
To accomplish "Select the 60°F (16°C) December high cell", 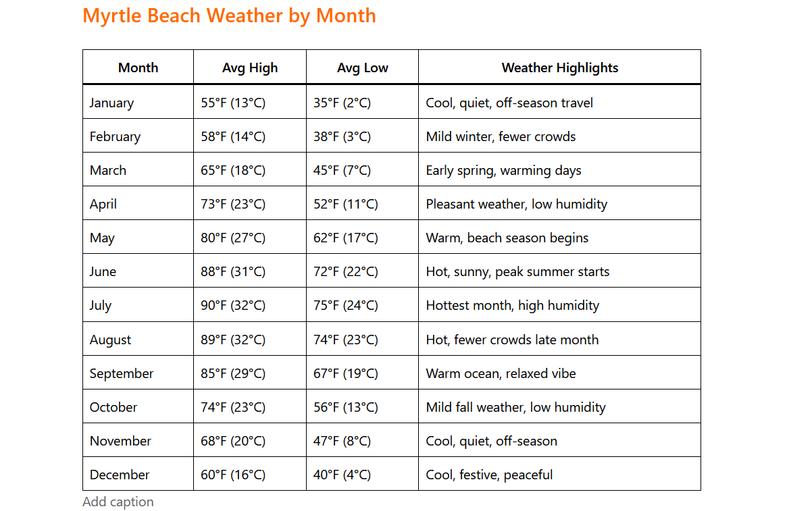I will coord(233,475).
